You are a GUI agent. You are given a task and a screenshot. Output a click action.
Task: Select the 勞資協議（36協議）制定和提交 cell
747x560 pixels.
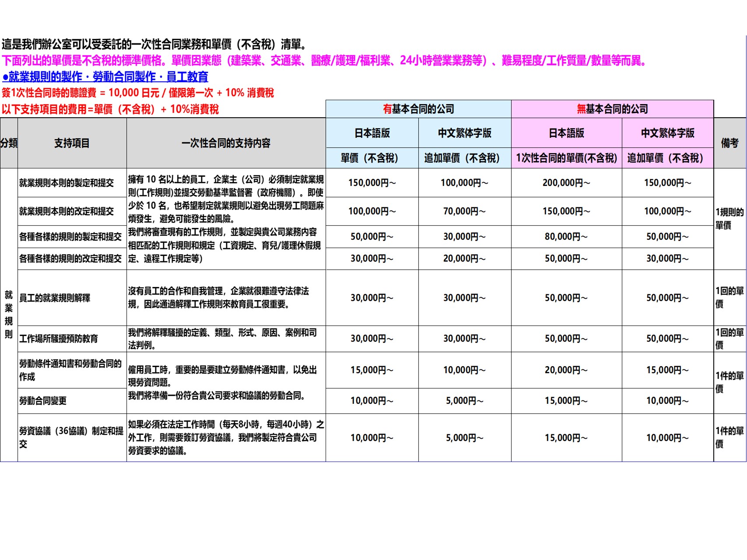pos(71,437)
